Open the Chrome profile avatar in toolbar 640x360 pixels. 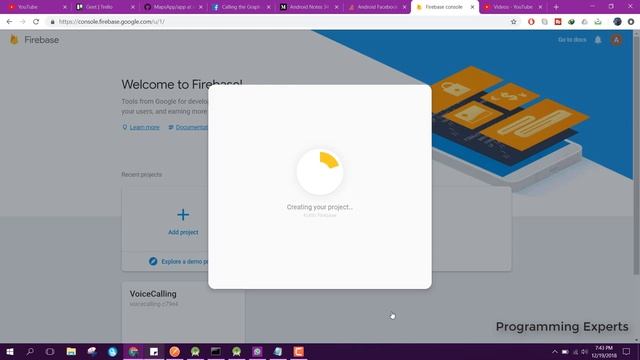[x=617, y=22]
